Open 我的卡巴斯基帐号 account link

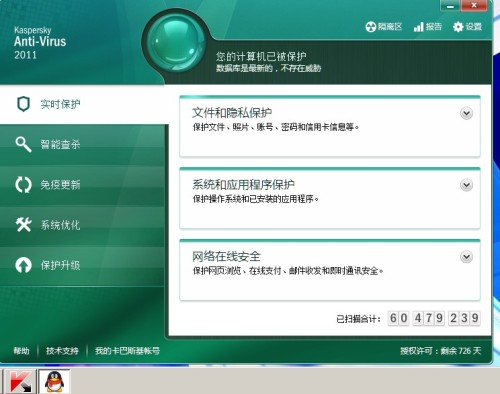[x=127, y=351]
